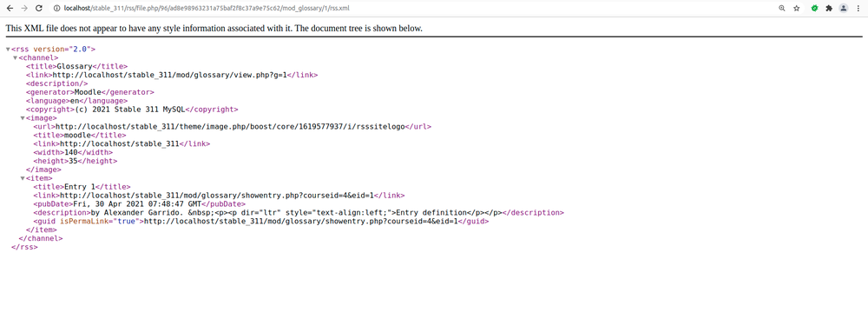Click the Entry 1 title line
Image resolution: width=868 pixels, height=326 pixels.
pyautogui.click(x=82, y=187)
